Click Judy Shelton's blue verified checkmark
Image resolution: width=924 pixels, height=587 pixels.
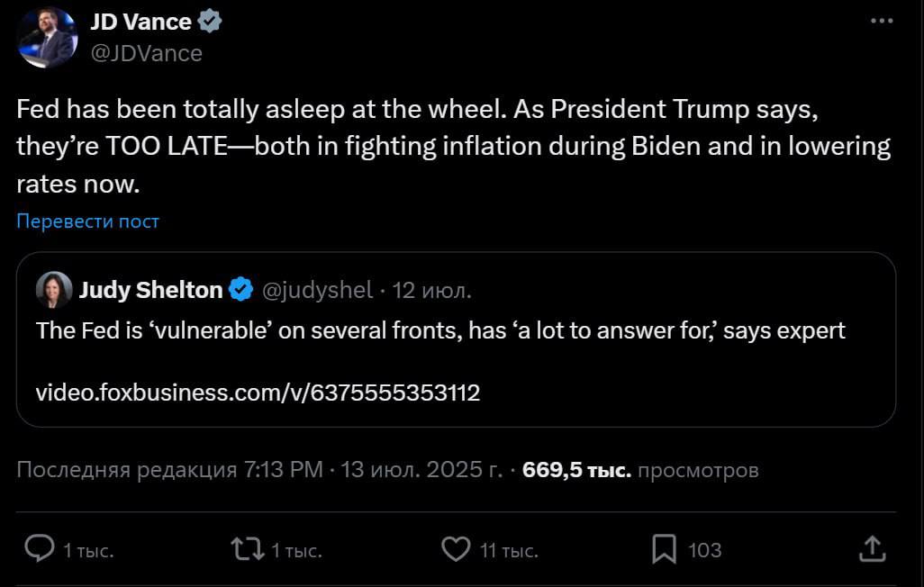(240, 290)
